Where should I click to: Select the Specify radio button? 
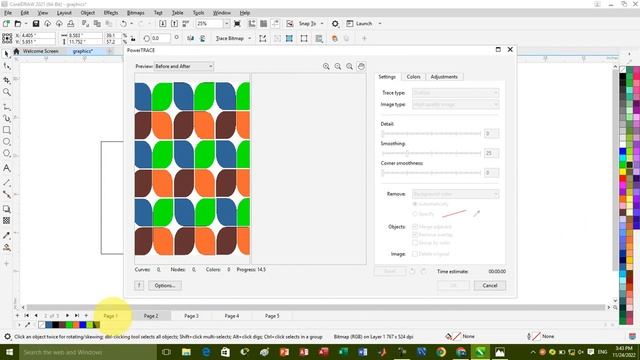(415, 213)
